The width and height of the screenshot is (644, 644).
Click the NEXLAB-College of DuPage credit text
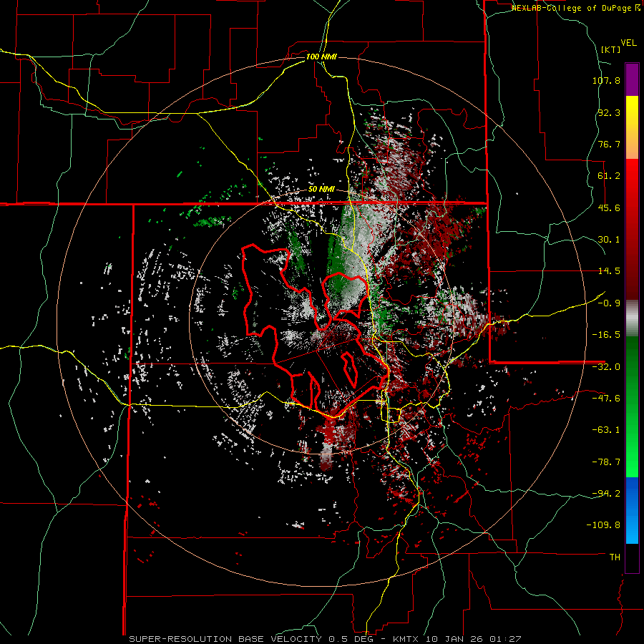[575, 8]
